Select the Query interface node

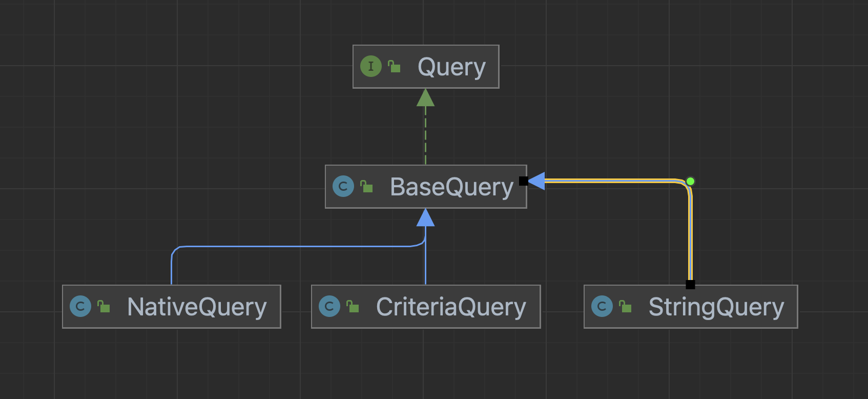(426, 67)
